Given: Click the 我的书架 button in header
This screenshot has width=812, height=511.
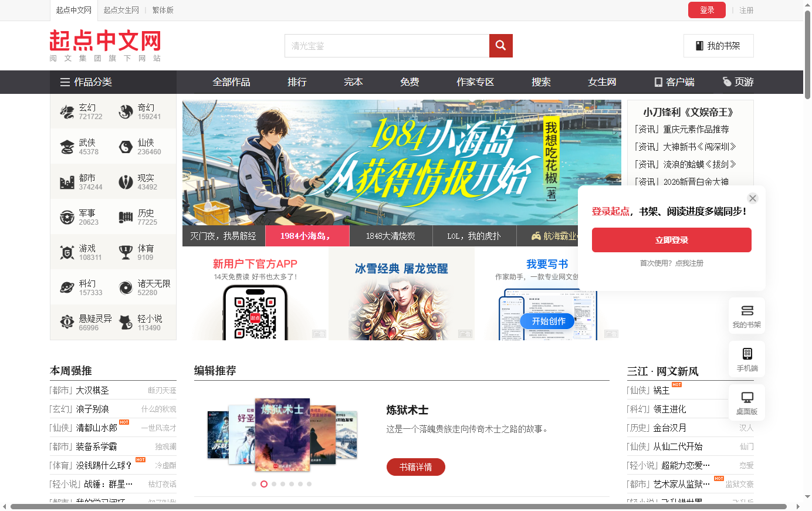Looking at the screenshot, I should point(719,46).
